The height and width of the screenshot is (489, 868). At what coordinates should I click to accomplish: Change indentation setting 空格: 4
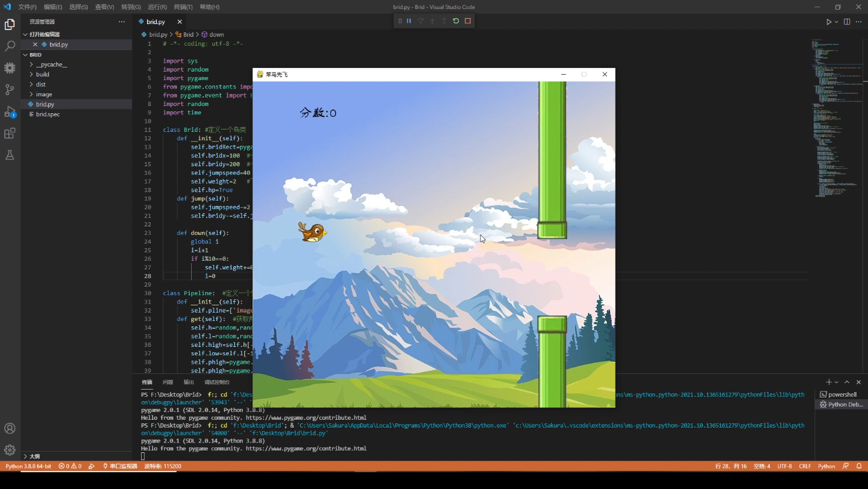click(x=762, y=466)
